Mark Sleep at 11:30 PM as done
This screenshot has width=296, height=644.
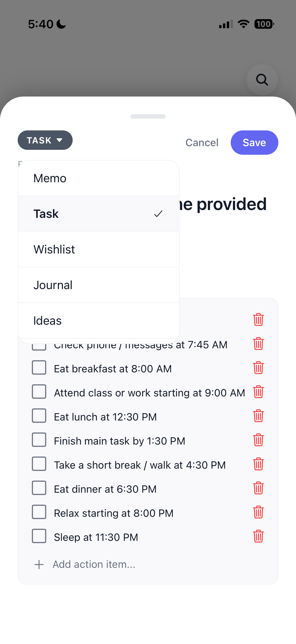point(39,536)
